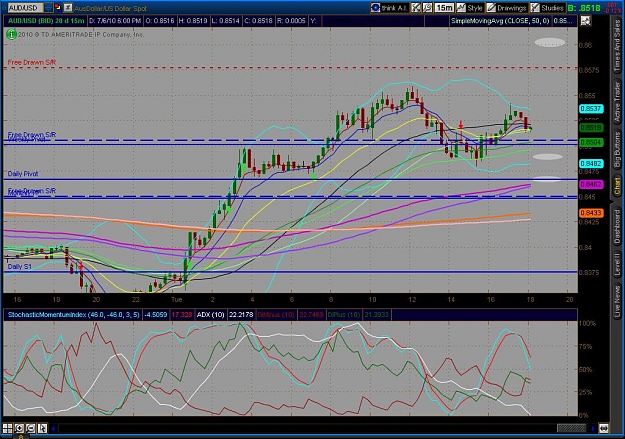
Task: Change the 15m timeframe setting
Action: (444, 8)
